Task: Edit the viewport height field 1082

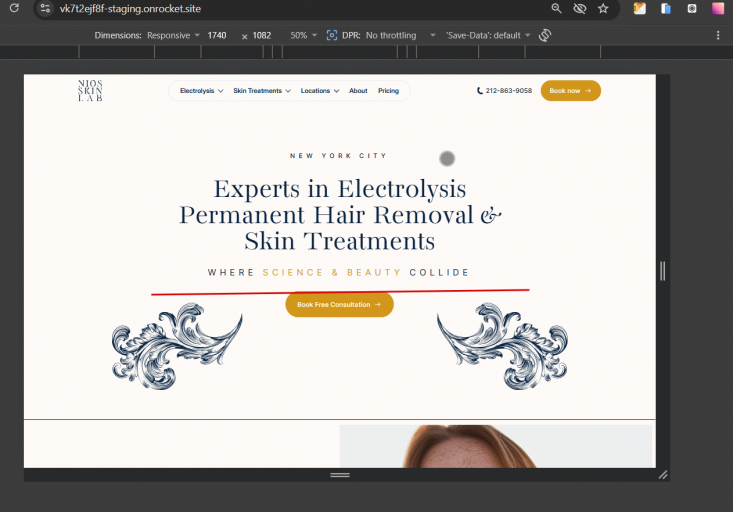Action: point(262,36)
